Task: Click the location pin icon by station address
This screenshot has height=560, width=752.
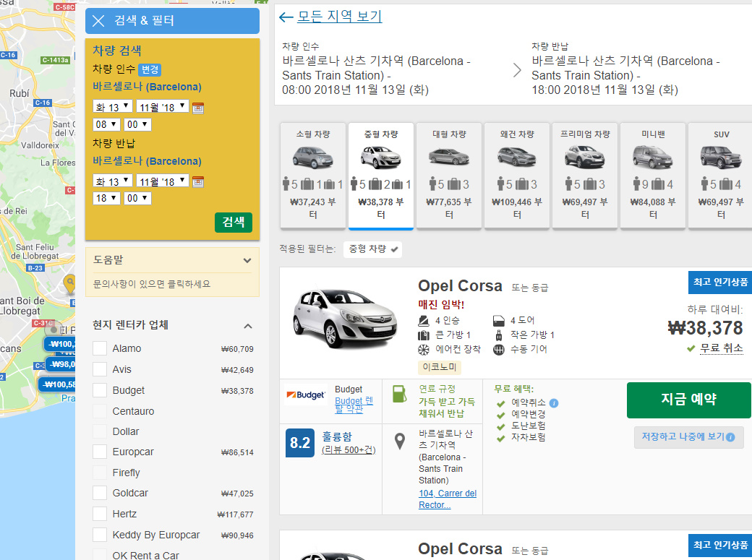Action: [x=399, y=441]
